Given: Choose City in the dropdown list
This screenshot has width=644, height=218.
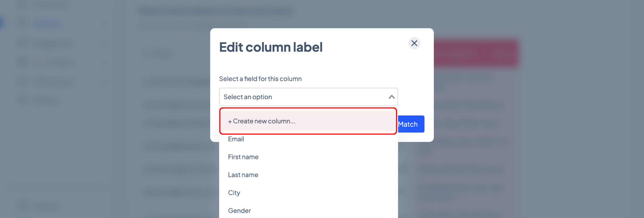Looking at the screenshot, I should click(234, 193).
